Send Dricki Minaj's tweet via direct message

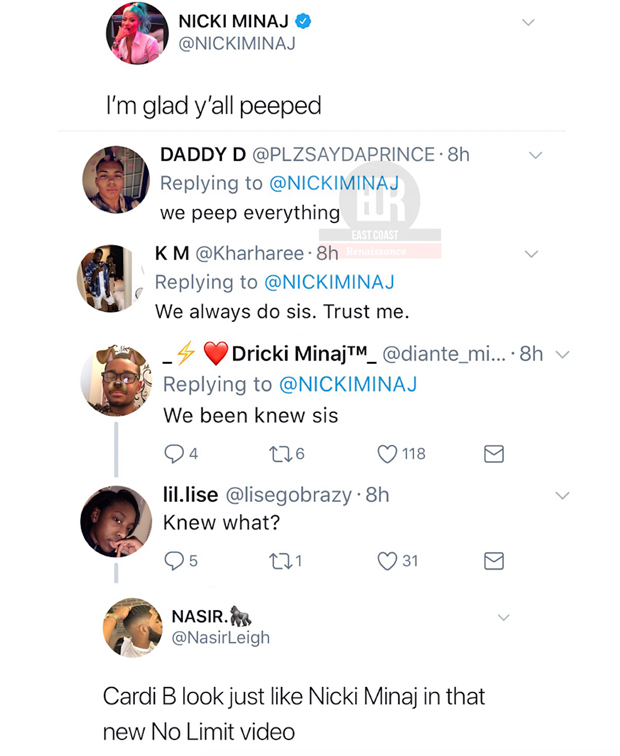493,454
